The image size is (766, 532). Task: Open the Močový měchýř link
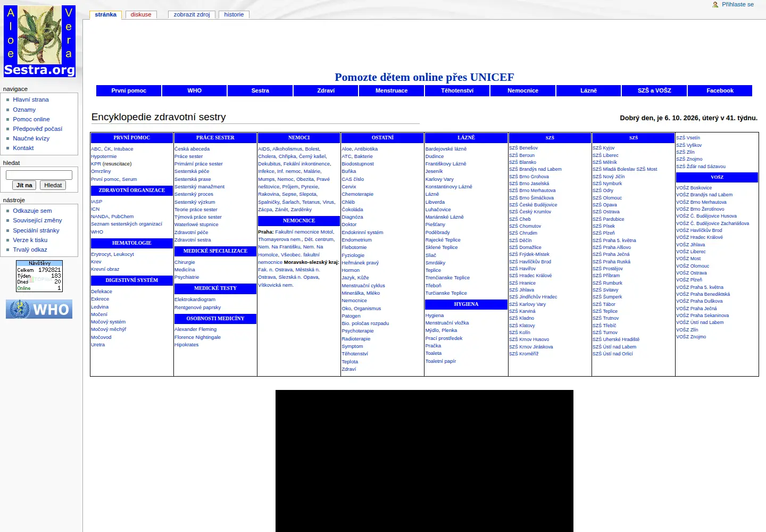pyautogui.click(x=109, y=329)
